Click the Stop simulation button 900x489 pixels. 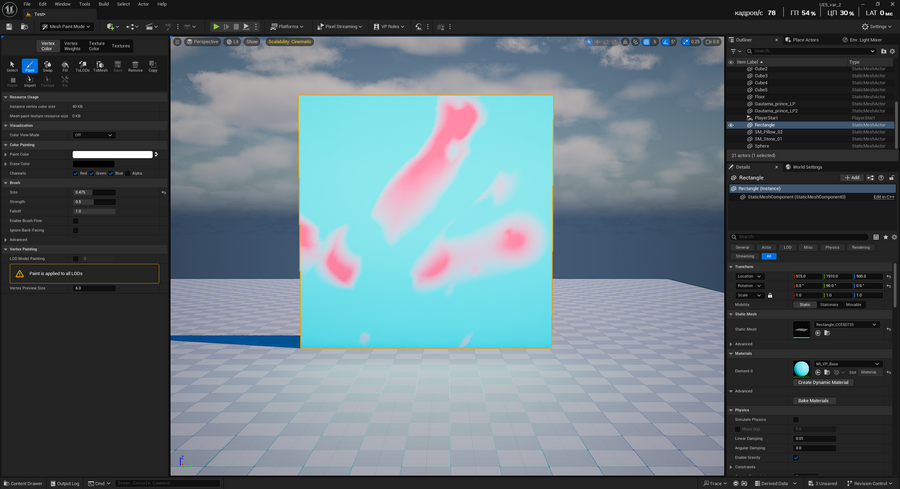[236, 26]
